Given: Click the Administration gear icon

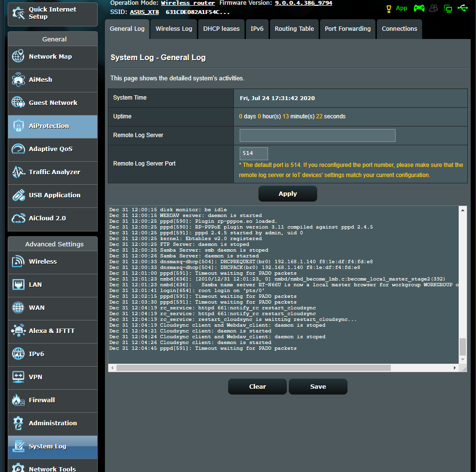Looking at the screenshot, I should 18,423.
